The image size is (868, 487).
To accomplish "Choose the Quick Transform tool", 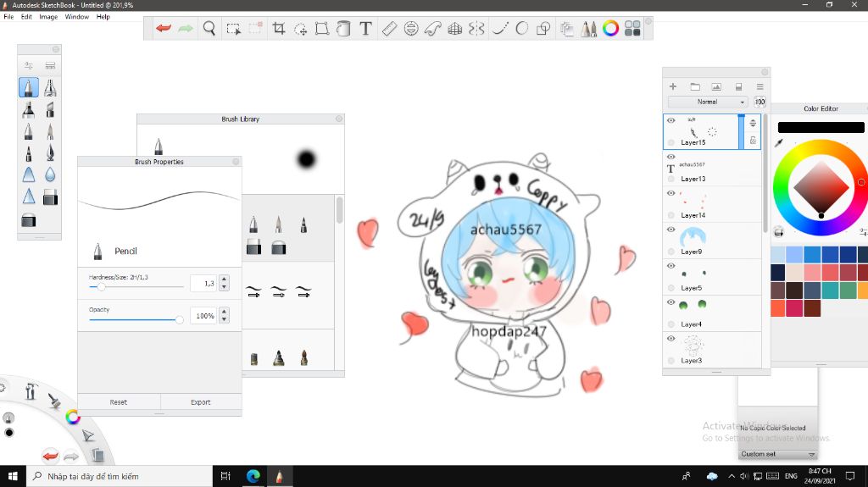I will click(300, 29).
